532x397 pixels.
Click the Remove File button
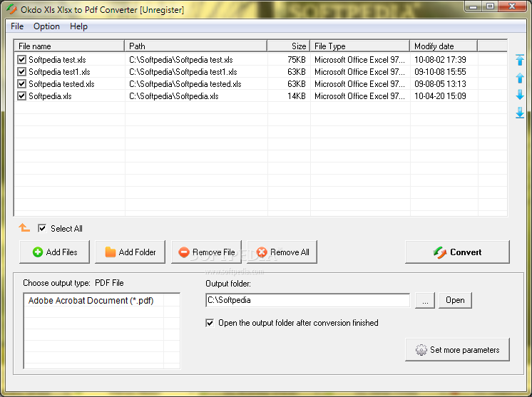207,252
